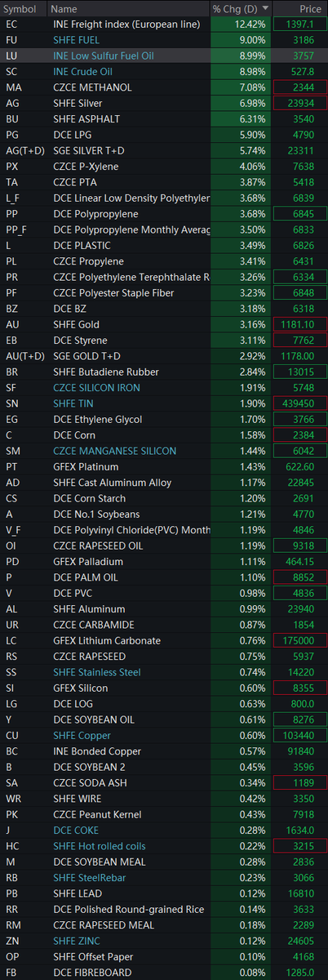Select DCE LOG name

coord(74,703)
